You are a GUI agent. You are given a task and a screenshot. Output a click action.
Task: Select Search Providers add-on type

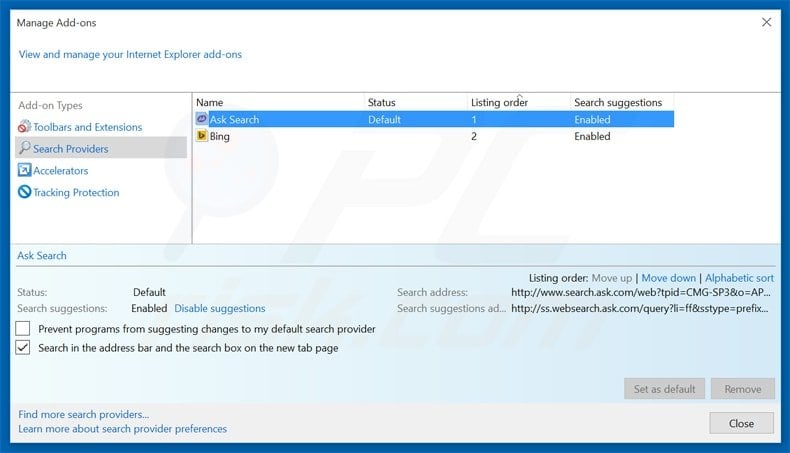click(x=101, y=148)
